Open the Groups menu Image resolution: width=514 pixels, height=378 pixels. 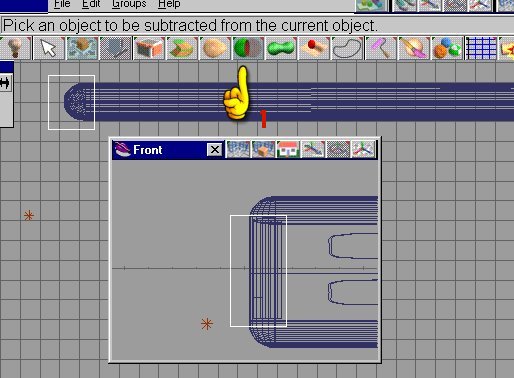click(129, 4)
